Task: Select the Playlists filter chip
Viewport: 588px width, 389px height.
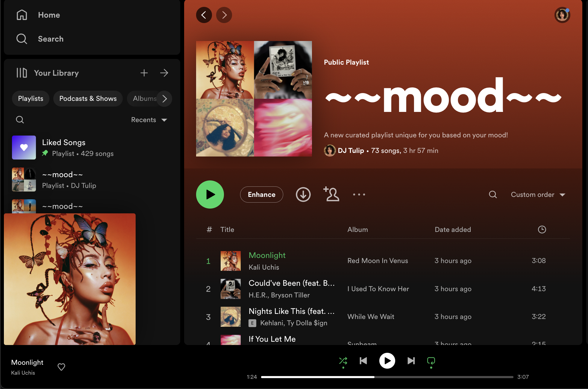Action: [x=31, y=99]
